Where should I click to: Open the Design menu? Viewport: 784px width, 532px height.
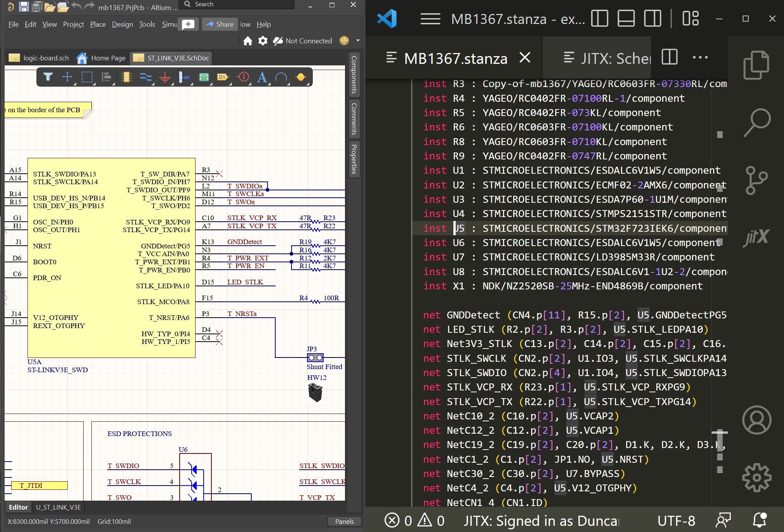coord(122,24)
